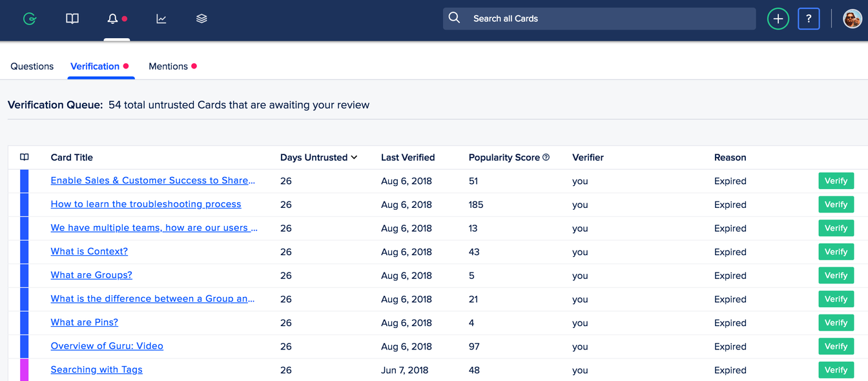Click blue collection color bar for What is Context?
Screen dimensions: 868x381
(25, 252)
